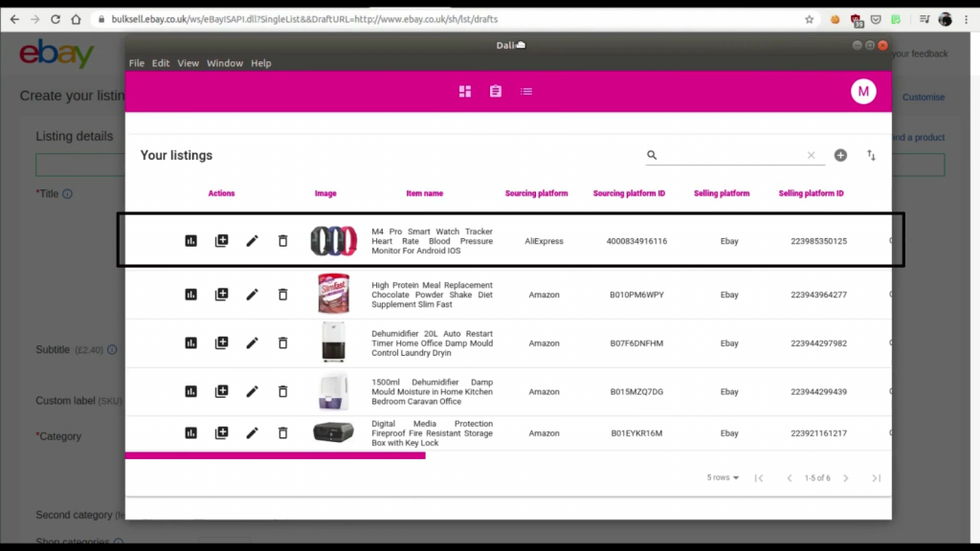Click the browser address bar URL
Viewport: 980px width, 551px height.
[x=304, y=19]
